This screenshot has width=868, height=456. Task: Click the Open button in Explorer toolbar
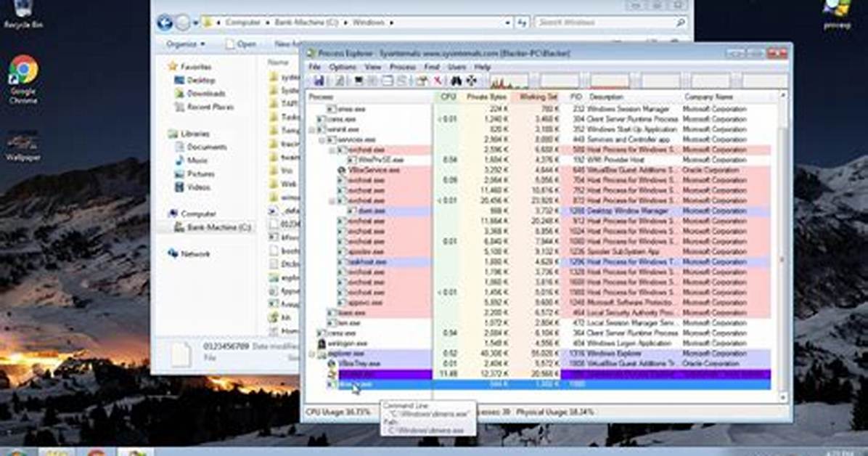tap(241, 44)
